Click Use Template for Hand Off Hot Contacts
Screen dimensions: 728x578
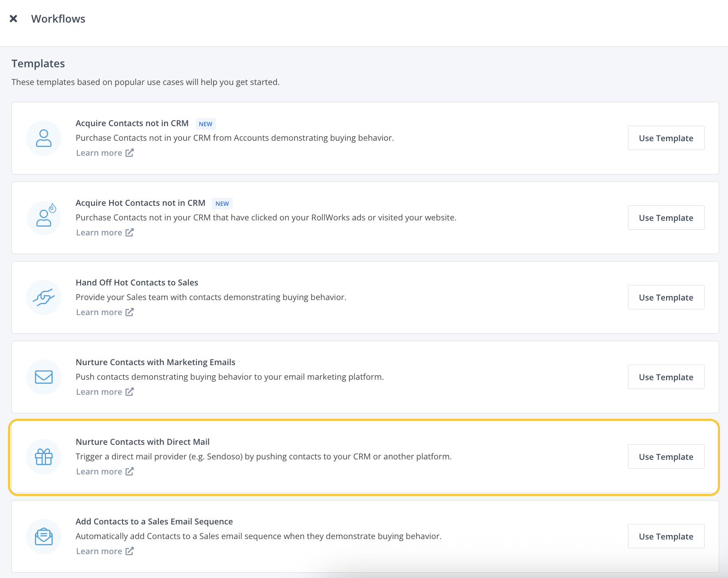point(666,297)
